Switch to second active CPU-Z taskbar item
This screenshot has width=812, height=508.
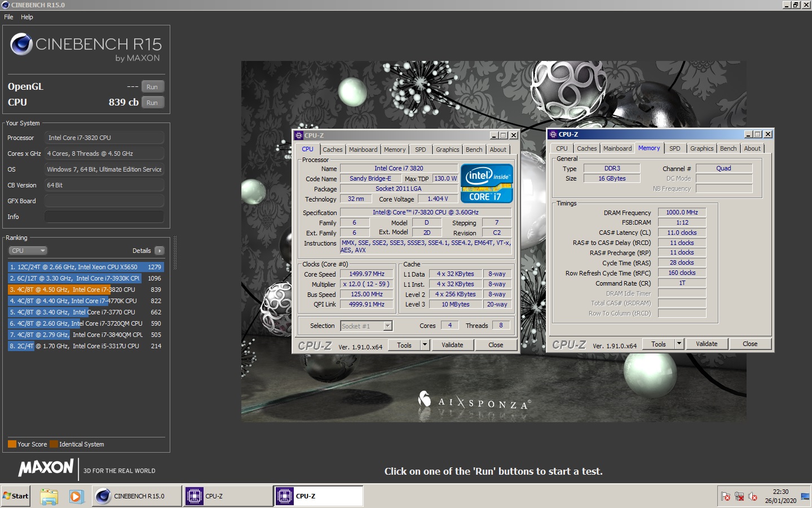(x=319, y=496)
